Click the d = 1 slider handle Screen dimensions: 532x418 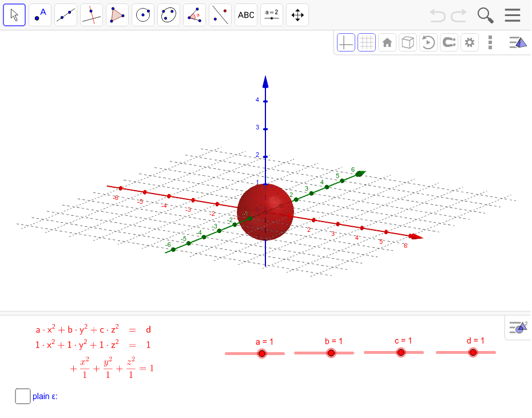click(x=473, y=353)
